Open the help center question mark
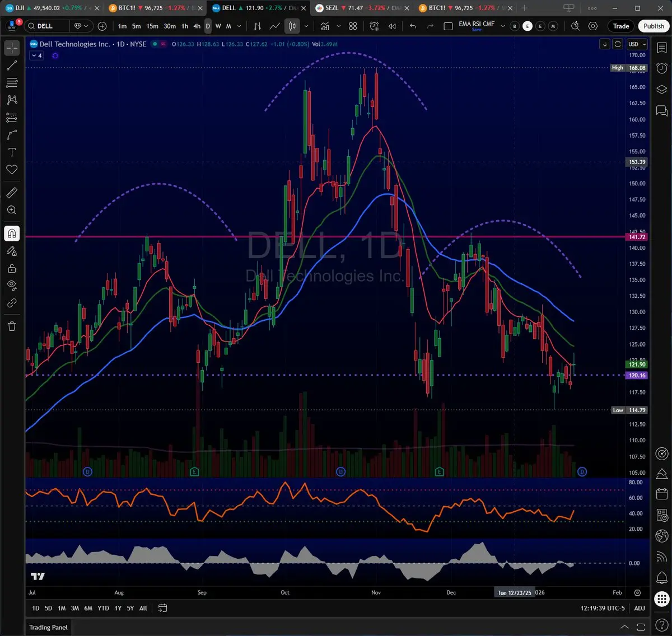The height and width of the screenshot is (636, 672). (x=661, y=624)
